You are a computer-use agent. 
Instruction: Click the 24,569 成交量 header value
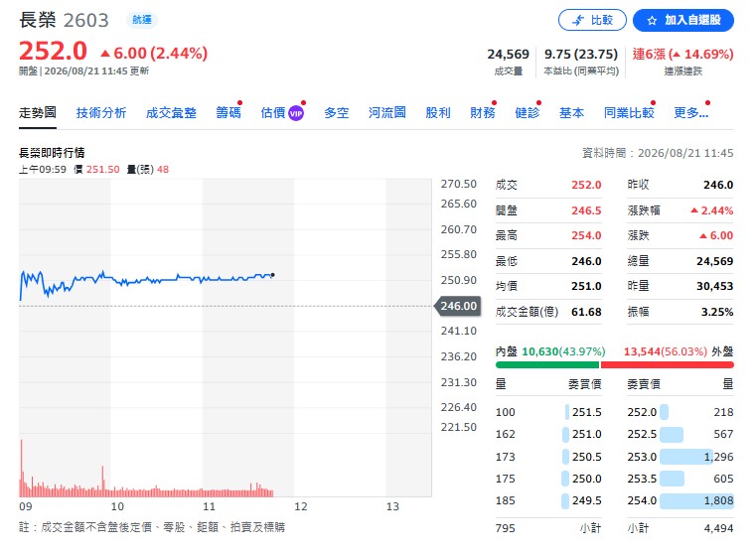pyautogui.click(x=509, y=54)
